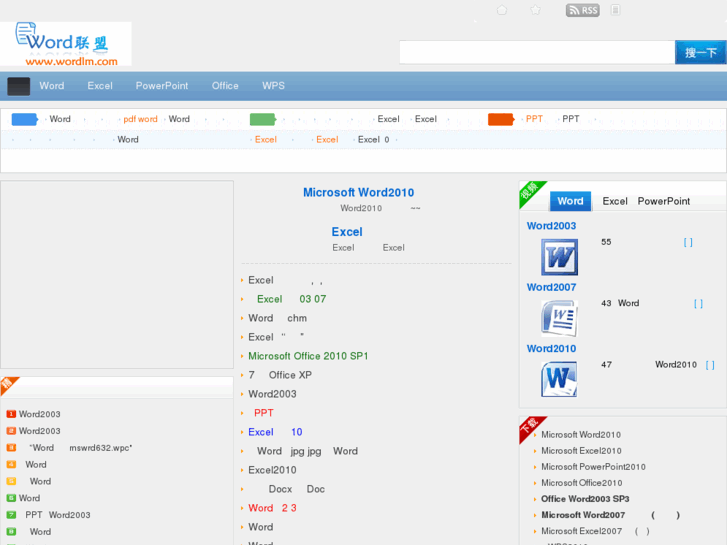Click inside the search text field
Image resolution: width=727 pixels, height=545 pixels.
tap(537, 52)
